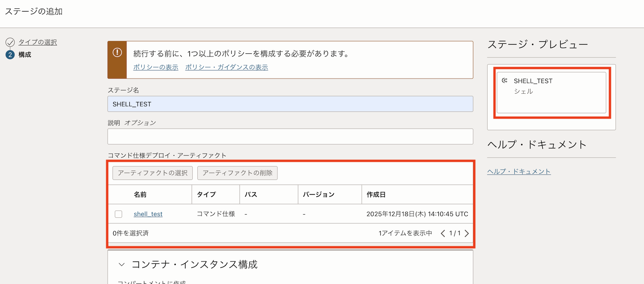Open the ヘルプ・ドキュメント link

pos(518,171)
